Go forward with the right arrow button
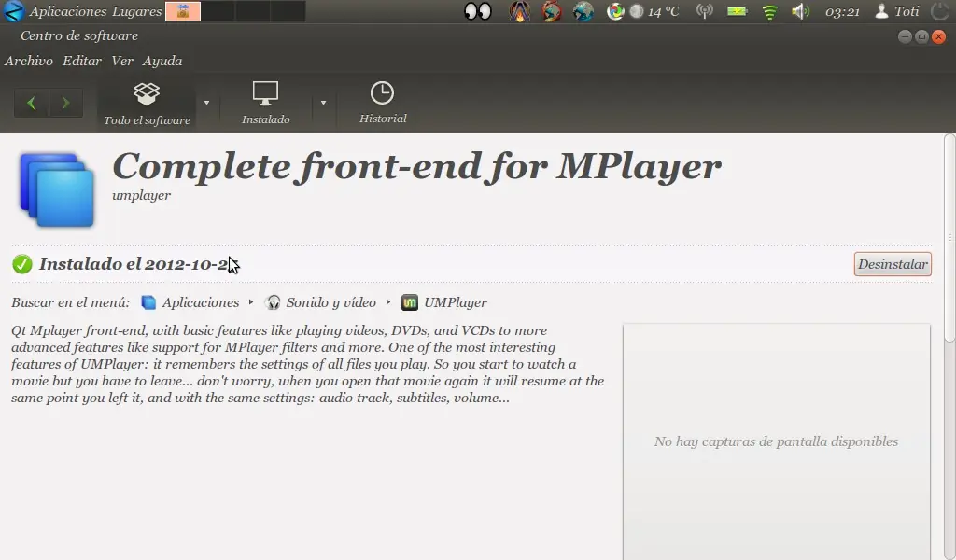The height and width of the screenshot is (560, 956). click(x=65, y=103)
